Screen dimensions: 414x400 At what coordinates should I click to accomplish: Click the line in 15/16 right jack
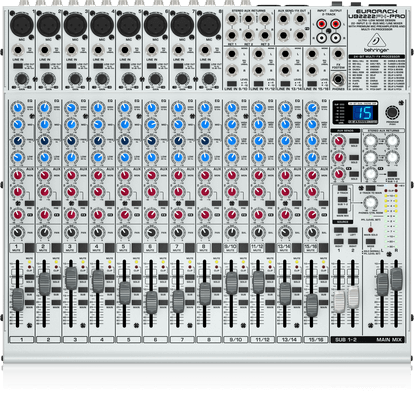pos(312,70)
